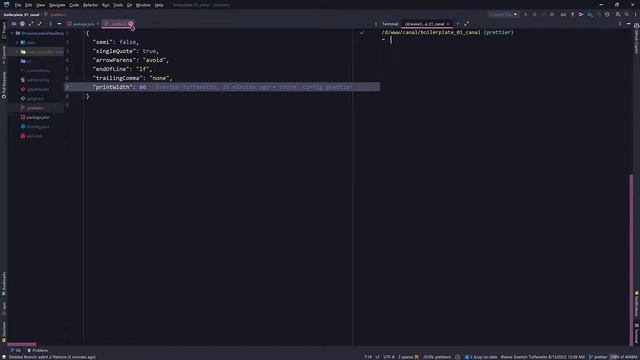Click the Debug button in the toolbar
Viewport: 640px width, 360px height.
point(534,14)
